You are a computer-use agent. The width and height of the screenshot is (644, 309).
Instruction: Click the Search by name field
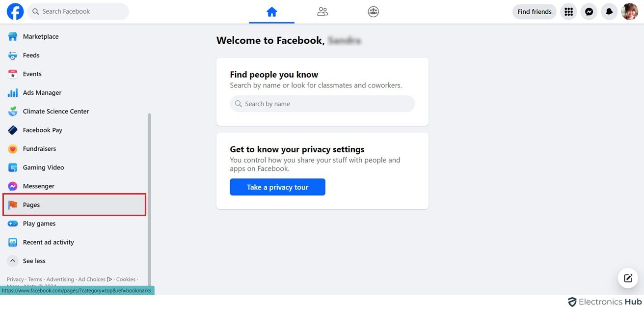(x=322, y=104)
